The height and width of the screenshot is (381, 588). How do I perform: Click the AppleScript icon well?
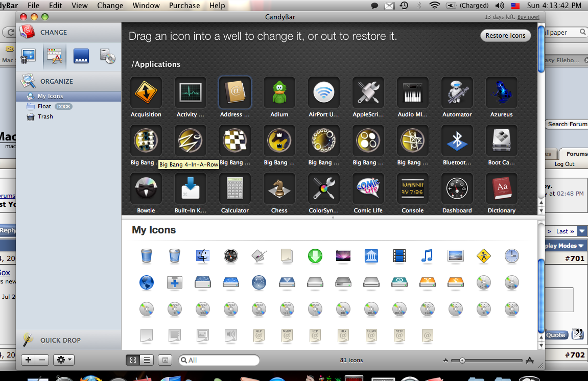(x=368, y=92)
